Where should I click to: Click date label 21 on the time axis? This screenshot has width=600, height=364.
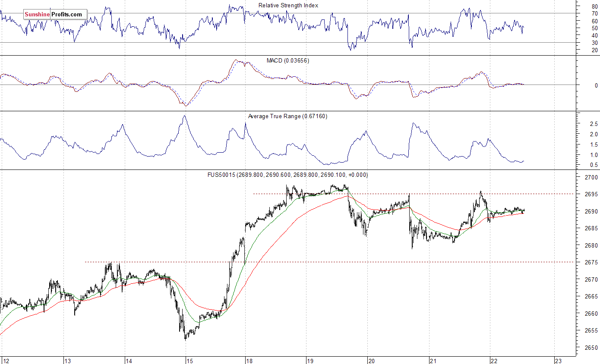click(433, 361)
